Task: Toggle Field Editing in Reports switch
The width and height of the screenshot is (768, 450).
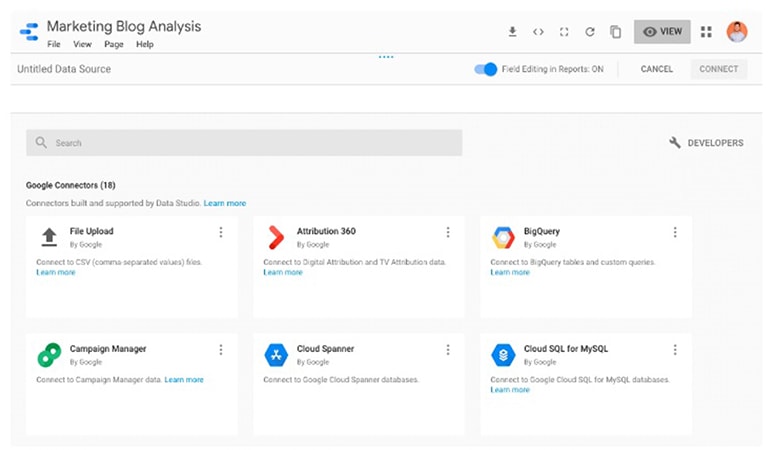Action: (x=485, y=69)
